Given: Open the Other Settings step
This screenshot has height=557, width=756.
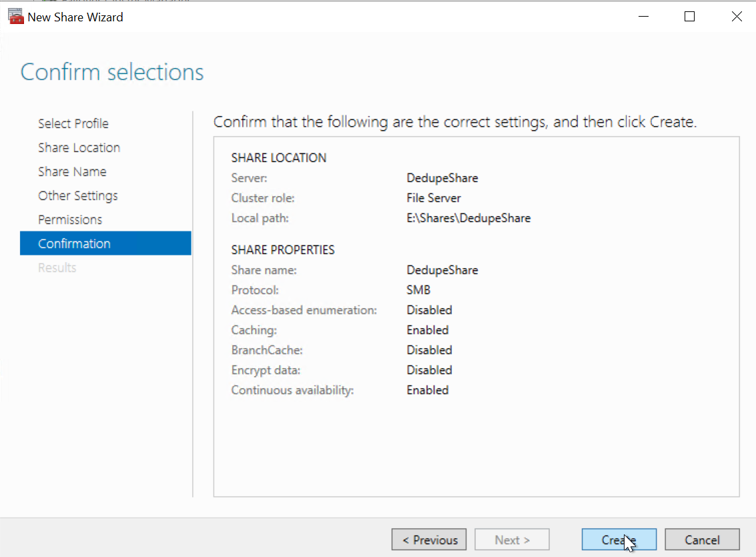Looking at the screenshot, I should (78, 195).
